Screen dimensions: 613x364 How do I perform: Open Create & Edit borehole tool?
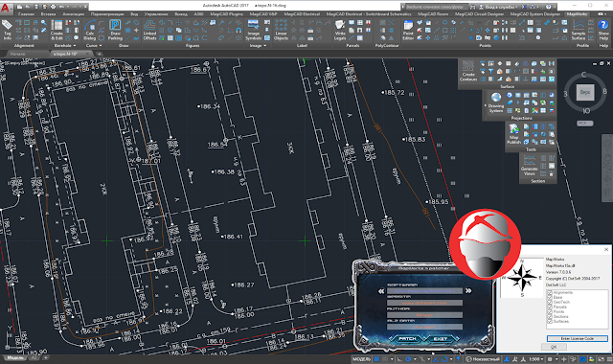point(57,30)
